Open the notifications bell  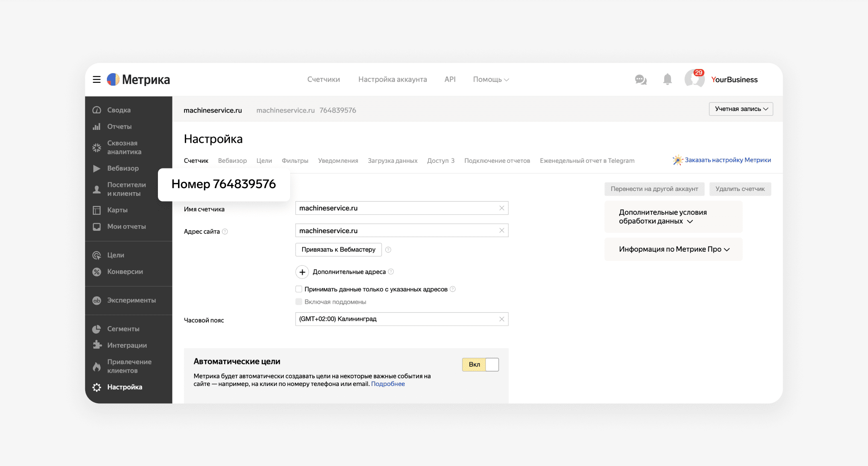[x=667, y=79]
